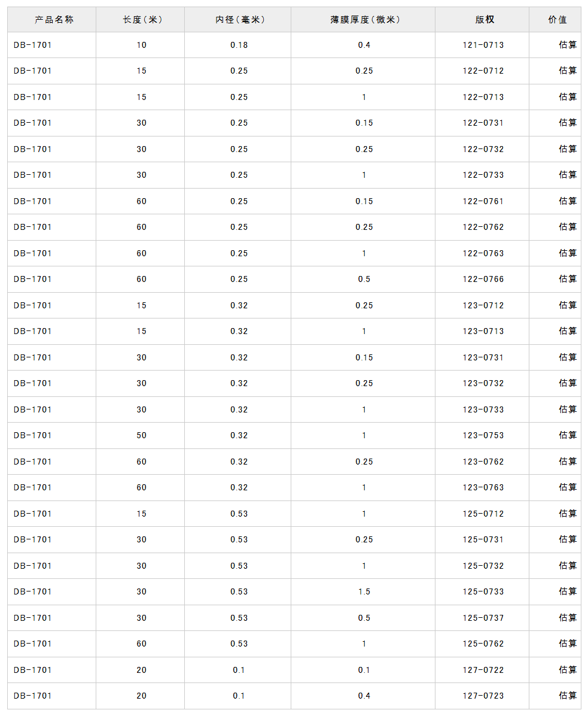Click 估算 in the 125-0733 row
Image resolution: width=588 pixels, height=719 pixels.
pos(567,591)
